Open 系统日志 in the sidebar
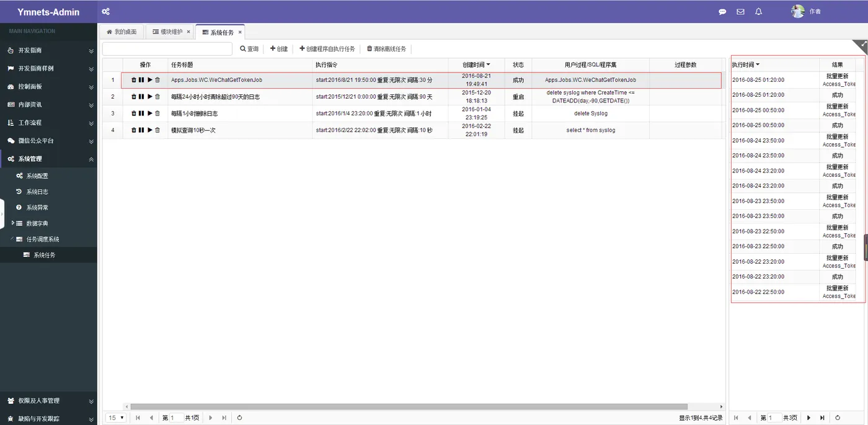Viewport: 868px width, 425px height. 37,192
